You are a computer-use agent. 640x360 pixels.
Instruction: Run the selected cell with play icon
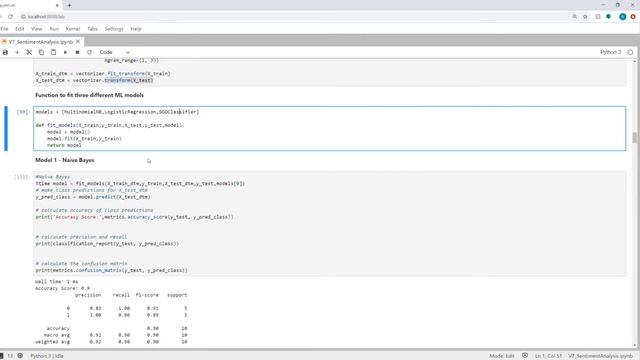point(65,52)
